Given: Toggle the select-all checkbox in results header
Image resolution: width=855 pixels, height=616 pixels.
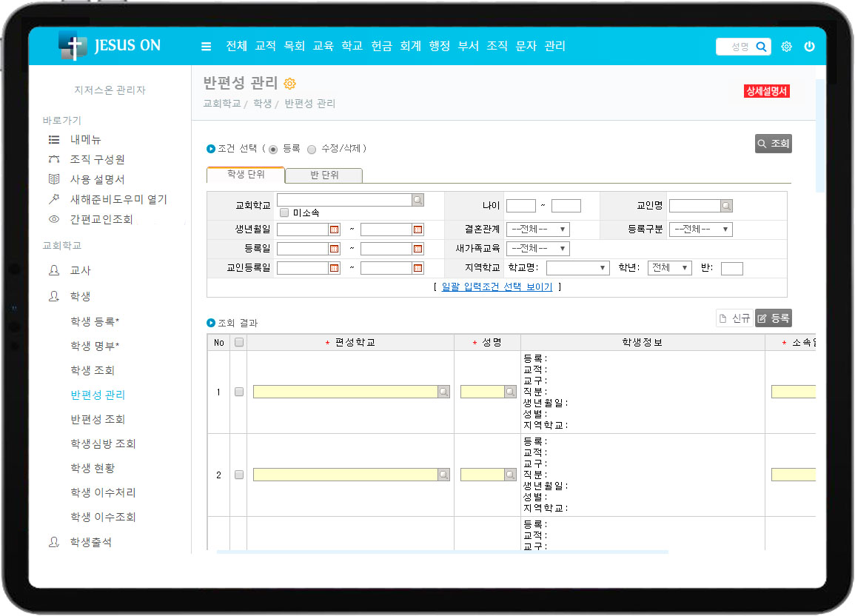Looking at the screenshot, I should [238, 342].
